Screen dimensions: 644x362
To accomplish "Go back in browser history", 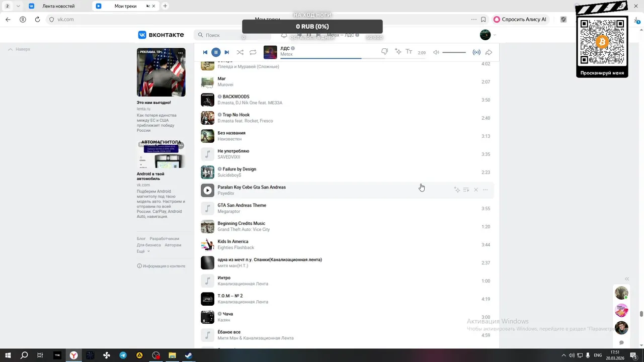I will point(8,20).
